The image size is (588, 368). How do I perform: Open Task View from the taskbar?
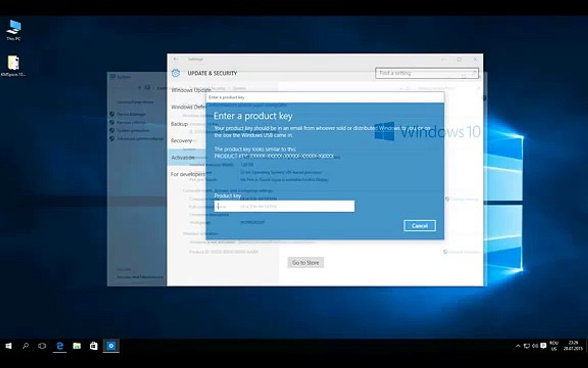[x=42, y=346]
